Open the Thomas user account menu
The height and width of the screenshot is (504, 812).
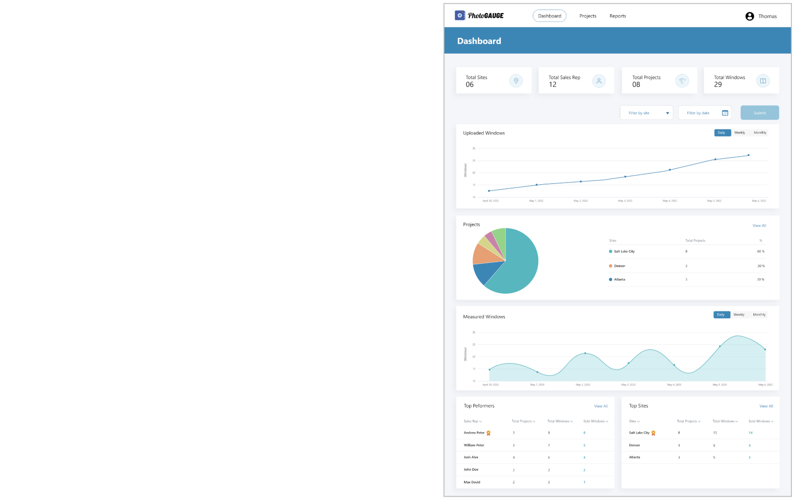pos(761,16)
